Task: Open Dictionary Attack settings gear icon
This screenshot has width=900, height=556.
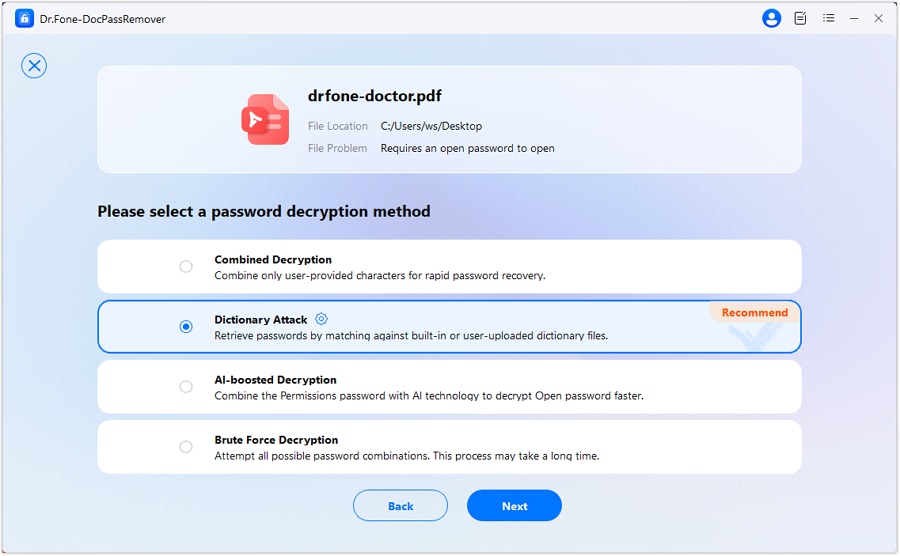Action: point(321,319)
